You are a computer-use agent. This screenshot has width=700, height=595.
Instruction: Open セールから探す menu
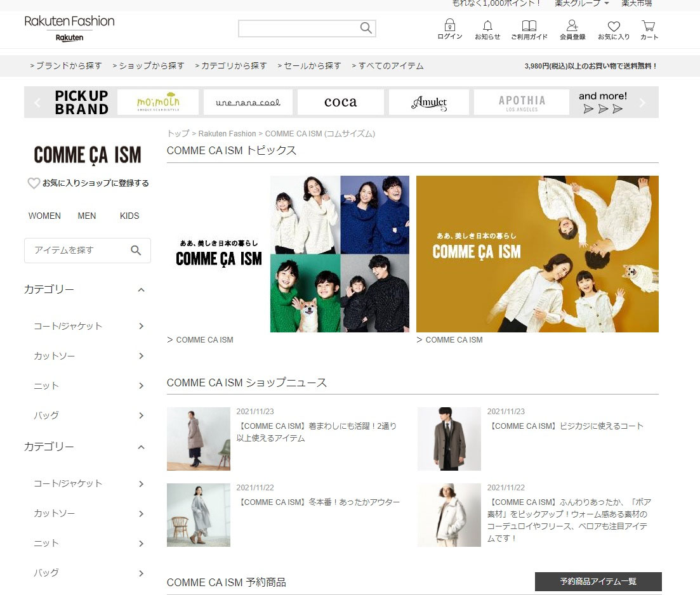(309, 66)
